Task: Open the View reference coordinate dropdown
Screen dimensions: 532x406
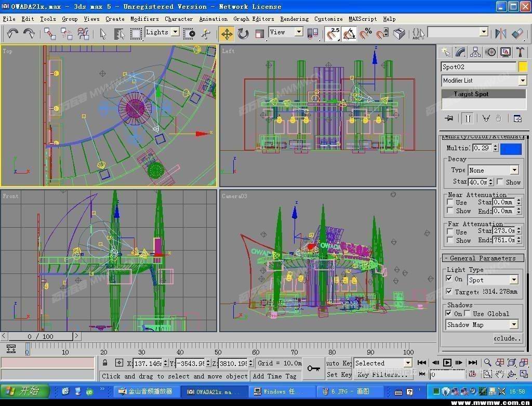Action: point(299,32)
